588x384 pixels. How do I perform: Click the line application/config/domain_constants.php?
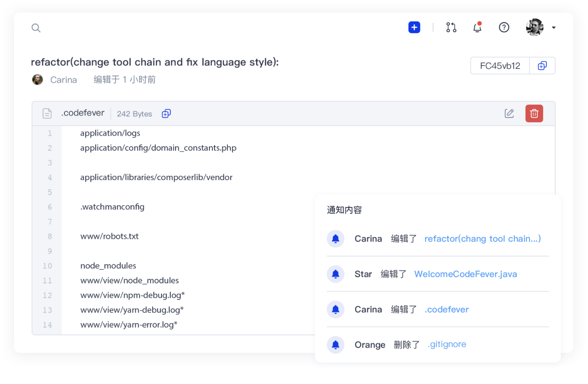(158, 148)
